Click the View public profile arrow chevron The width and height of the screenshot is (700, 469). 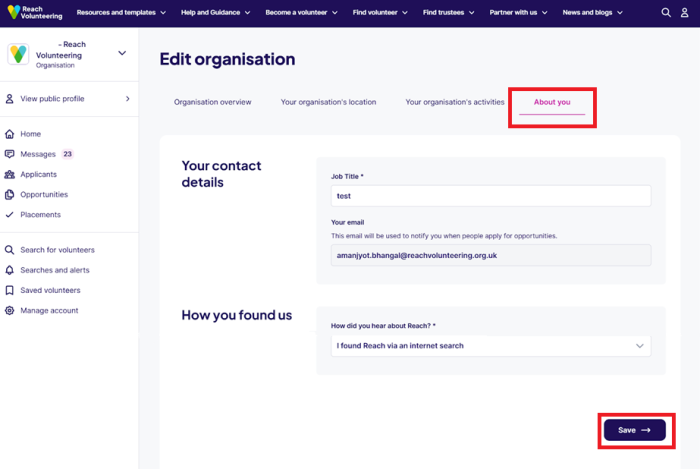[128, 99]
